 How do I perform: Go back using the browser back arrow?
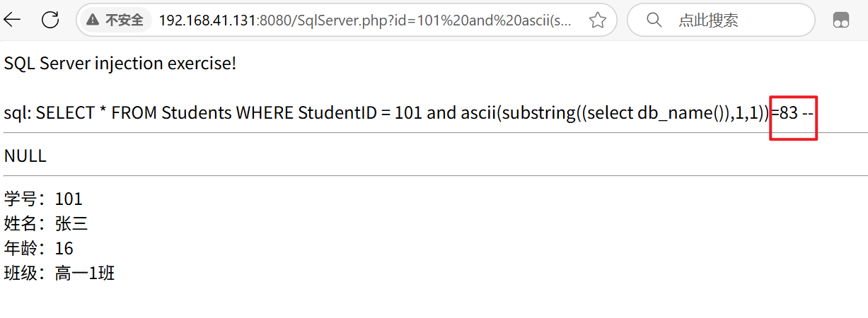pyautogui.click(x=12, y=20)
